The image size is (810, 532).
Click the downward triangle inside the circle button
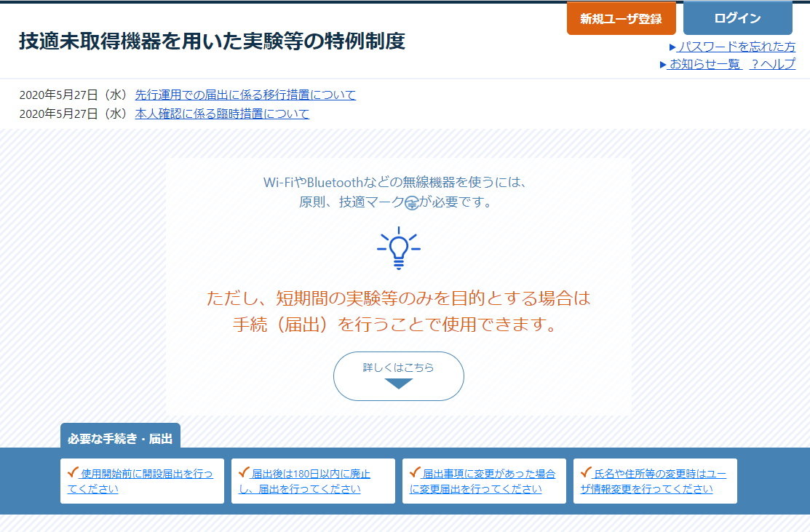click(398, 384)
